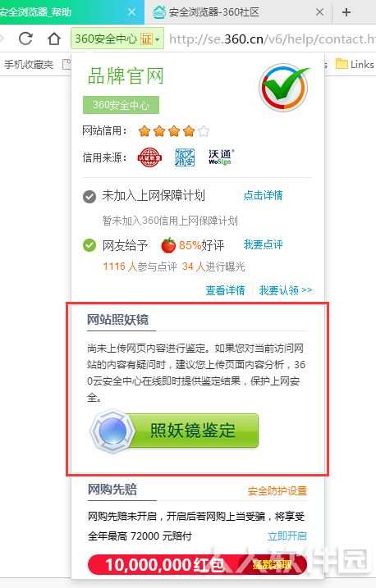Click the blue seal credit source logo

185,157
